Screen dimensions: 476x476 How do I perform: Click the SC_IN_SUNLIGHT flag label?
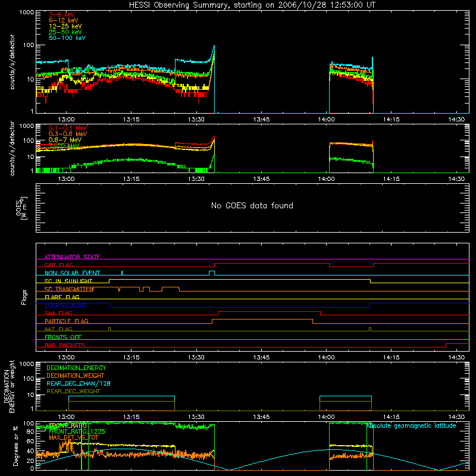pos(68,281)
